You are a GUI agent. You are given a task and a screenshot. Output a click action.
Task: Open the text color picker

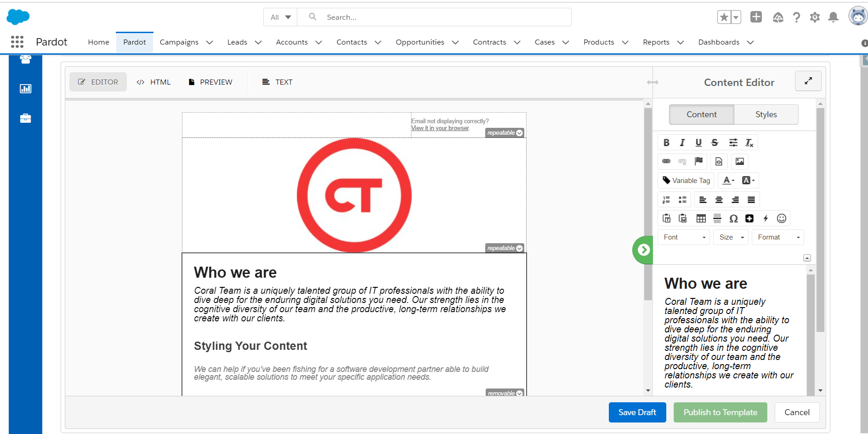click(x=729, y=180)
